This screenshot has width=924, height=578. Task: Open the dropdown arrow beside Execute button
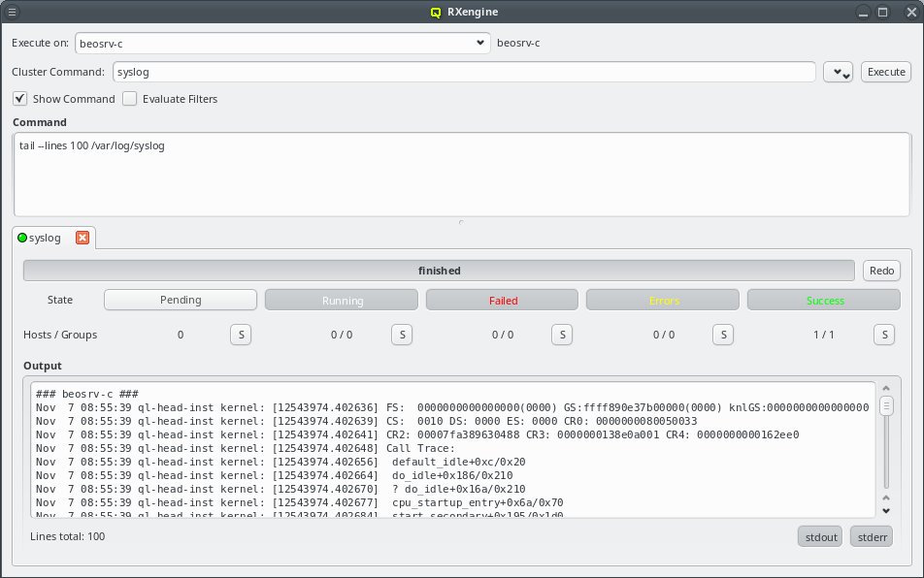pyautogui.click(x=838, y=73)
